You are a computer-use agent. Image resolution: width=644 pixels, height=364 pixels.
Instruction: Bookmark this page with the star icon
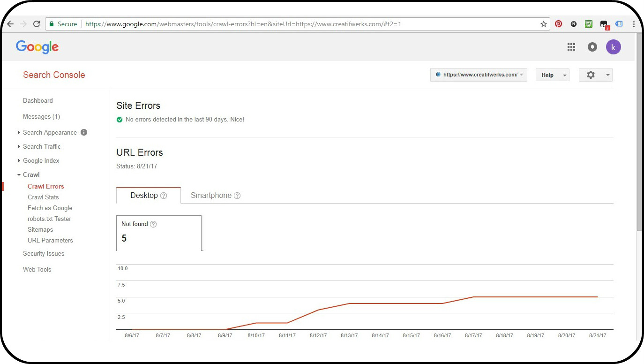(x=544, y=24)
